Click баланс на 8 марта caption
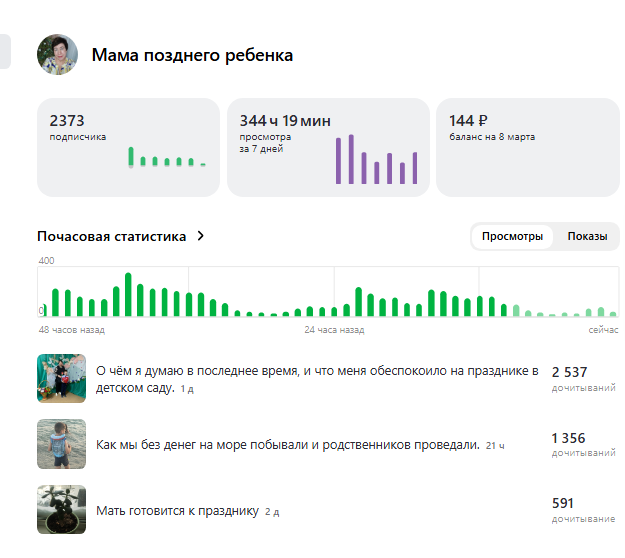 click(x=492, y=137)
